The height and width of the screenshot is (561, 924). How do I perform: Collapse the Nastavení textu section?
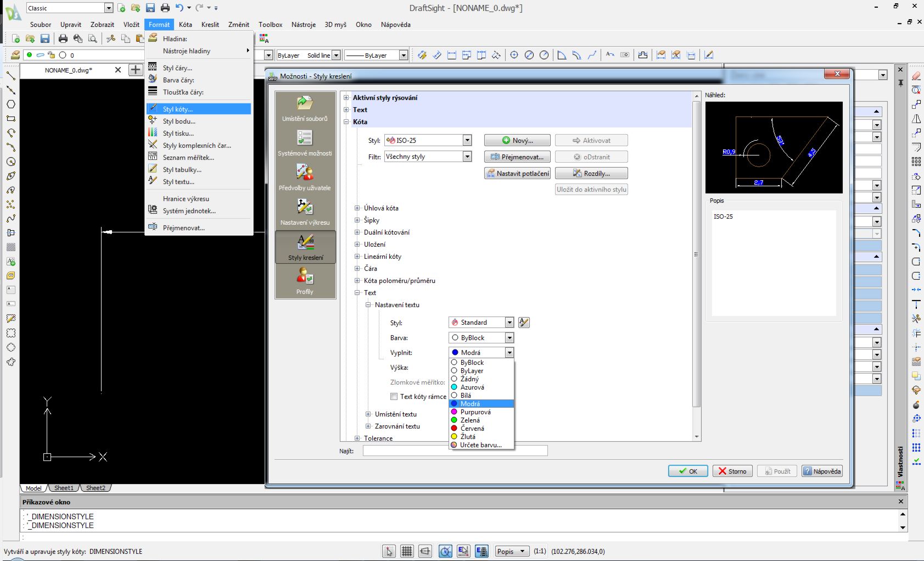[x=368, y=305]
